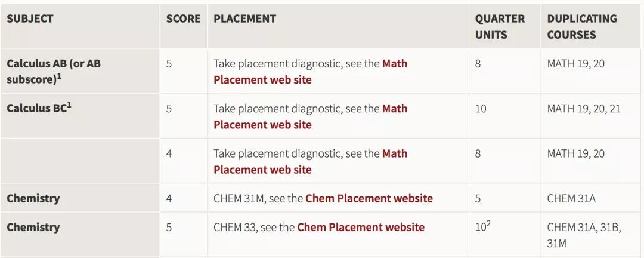Click the MATH 19, 20, 21 duplicating courses cell

click(x=584, y=109)
